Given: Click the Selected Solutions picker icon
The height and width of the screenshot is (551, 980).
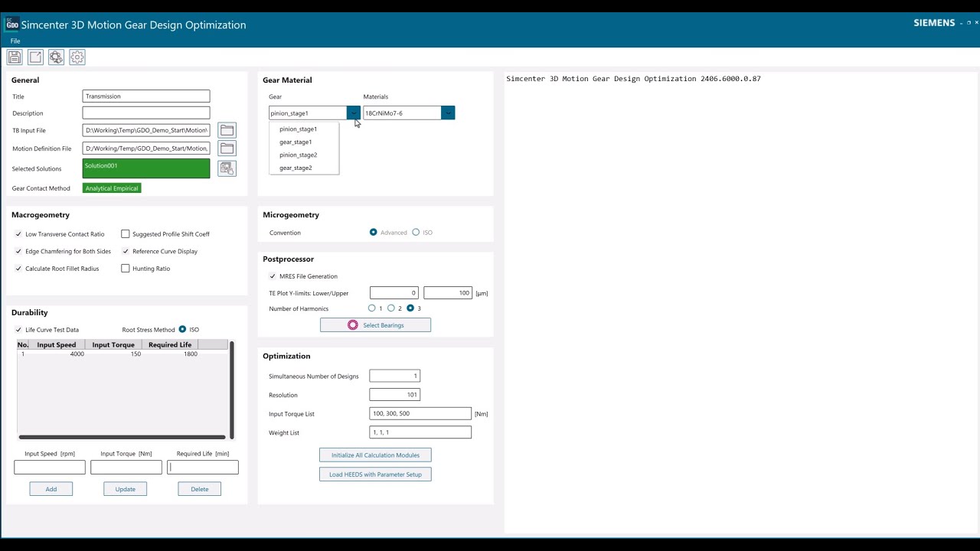Looking at the screenshot, I should coord(227,168).
